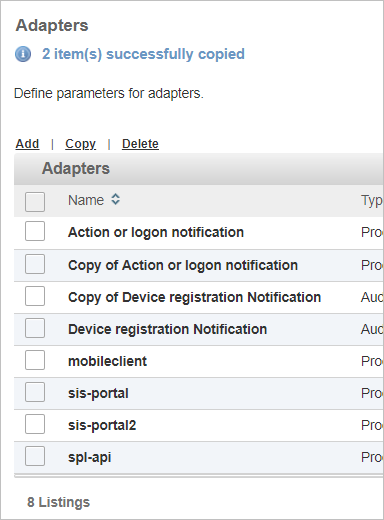Click the '2 item(s) successfully copied' message

click(143, 54)
